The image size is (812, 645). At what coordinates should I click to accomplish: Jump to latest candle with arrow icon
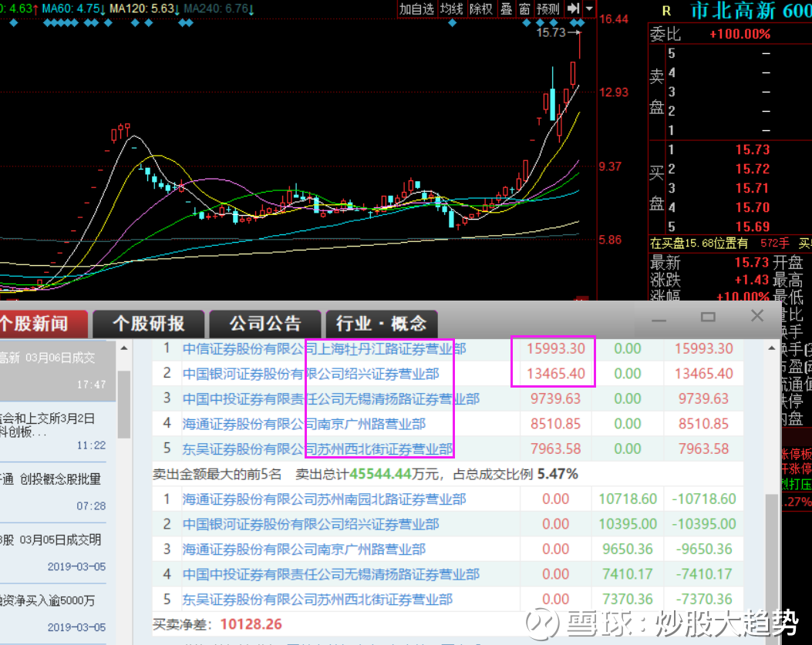point(573,8)
